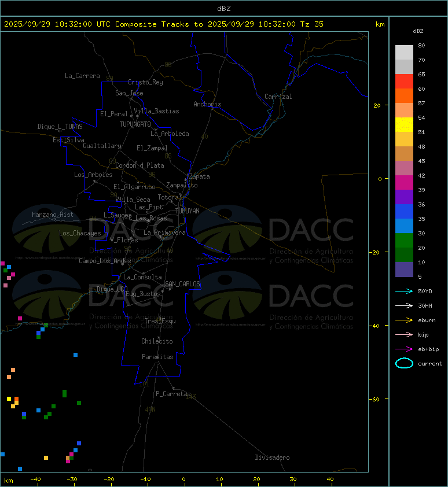Click the TUPUNGATO map label
Image resolution: width=448 pixels, height=487 pixels.
click(x=135, y=124)
